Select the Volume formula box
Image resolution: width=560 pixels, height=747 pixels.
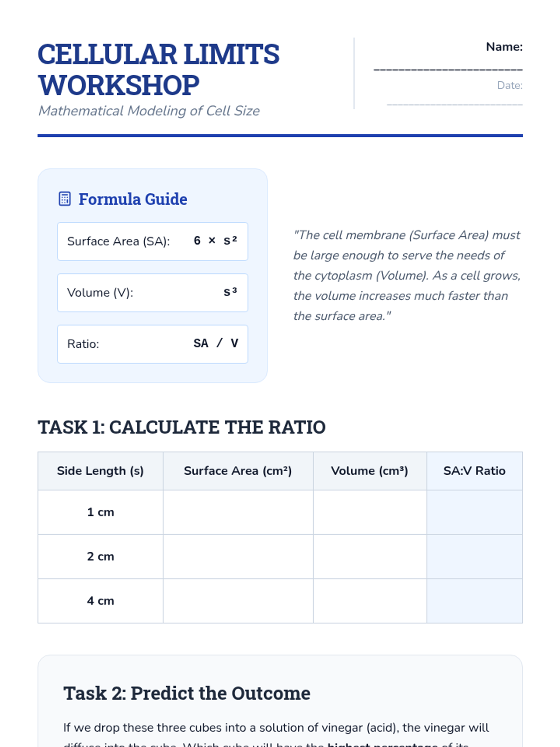click(x=153, y=293)
